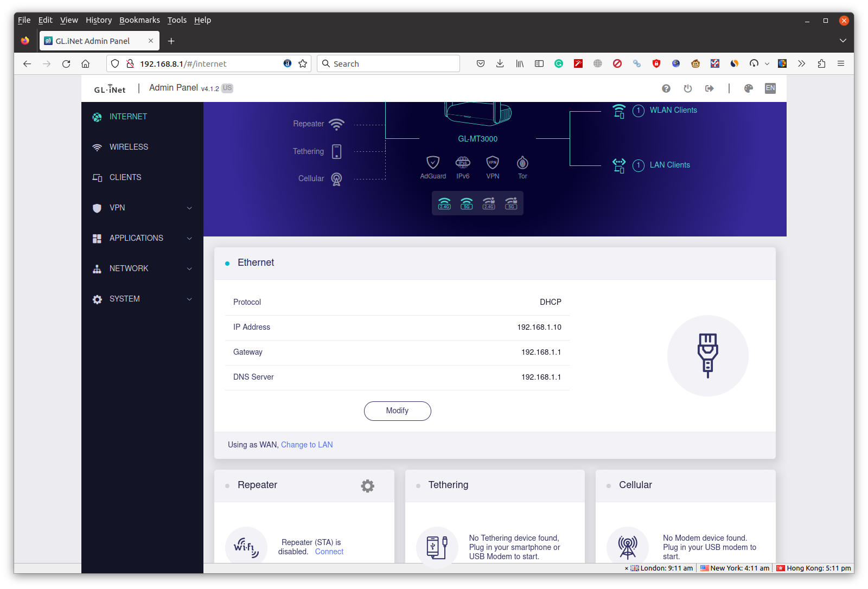The width and height of the screenshot is (868, 589).
Task: Click the Repeater Connect link
Action: [x=329, y=552]
